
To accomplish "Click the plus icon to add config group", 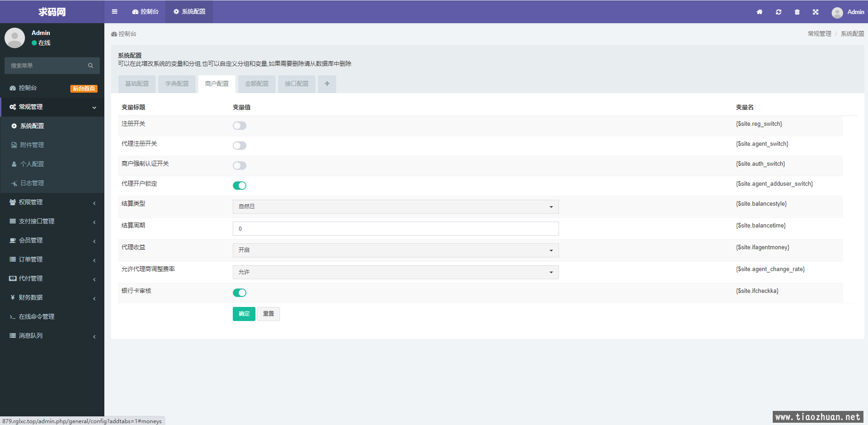I will click(x=327, y=84).
